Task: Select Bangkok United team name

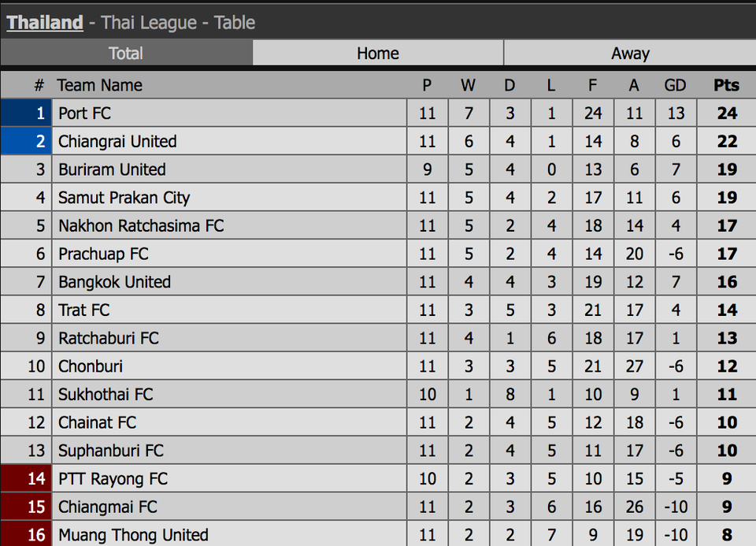Action: point(114,282)
